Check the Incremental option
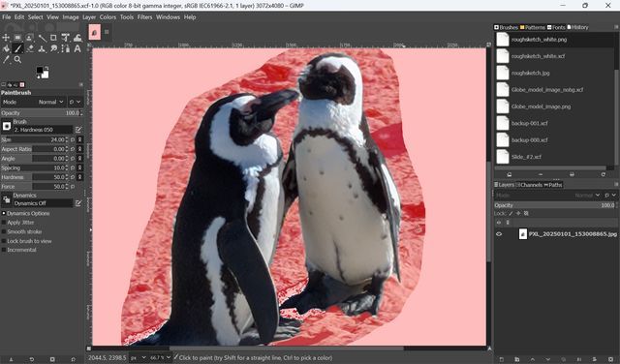 click(4, 250)
